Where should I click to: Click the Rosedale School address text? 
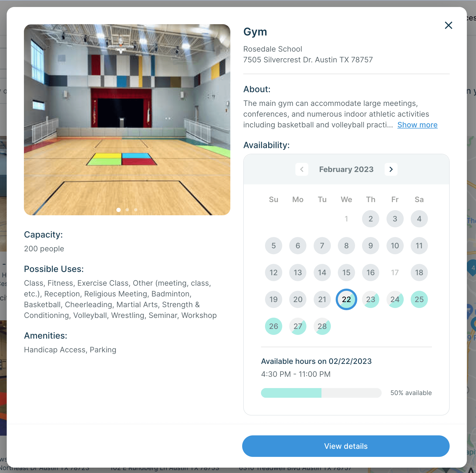coord(308,54)
